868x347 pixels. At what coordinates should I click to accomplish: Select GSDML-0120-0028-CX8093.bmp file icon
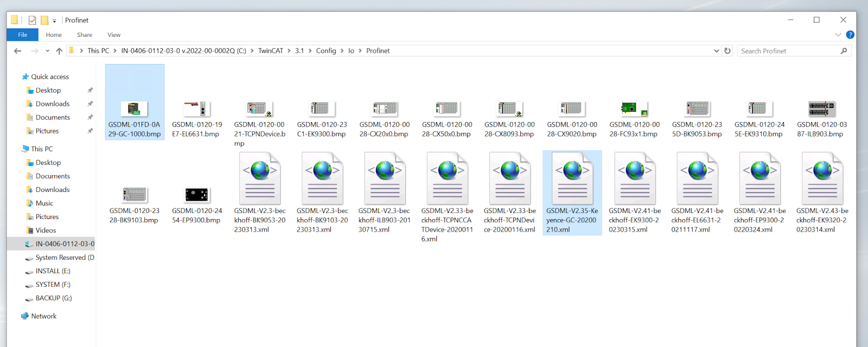tap(509, 109)
